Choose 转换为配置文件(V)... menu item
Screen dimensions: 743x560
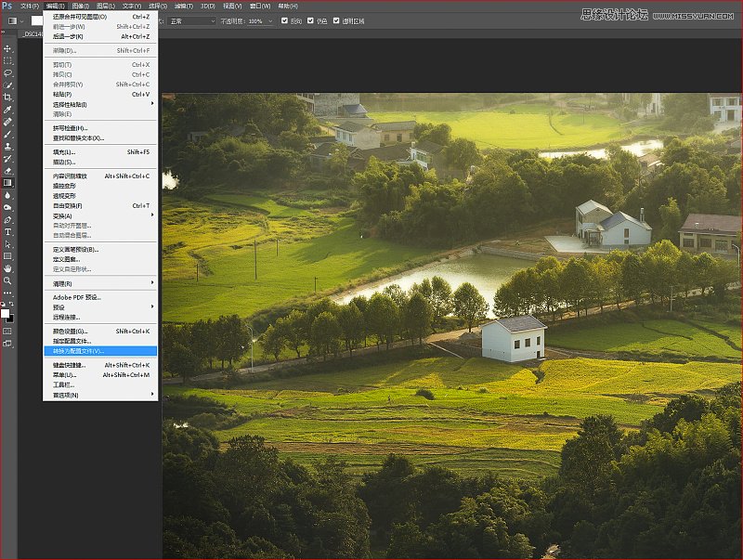100,351
